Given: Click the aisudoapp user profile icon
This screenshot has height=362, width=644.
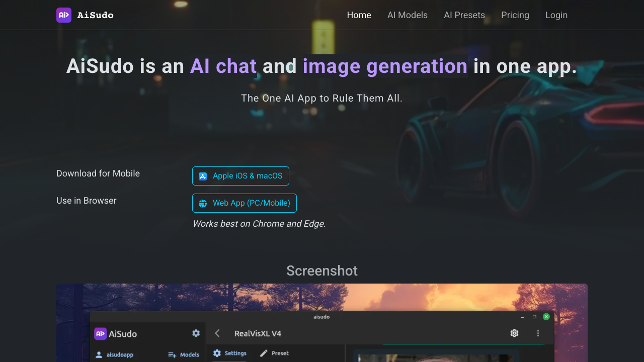Looking at the screenshot, I should (99, 354).
